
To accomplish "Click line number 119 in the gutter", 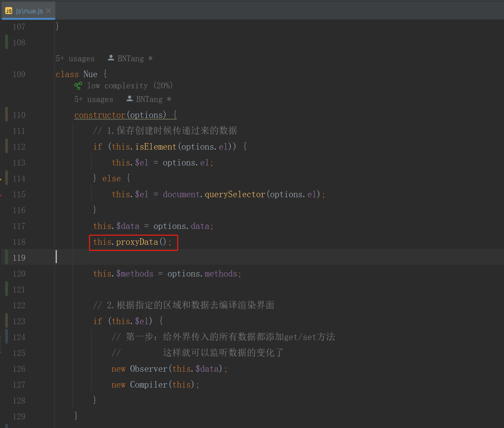I will click(19, 258).
